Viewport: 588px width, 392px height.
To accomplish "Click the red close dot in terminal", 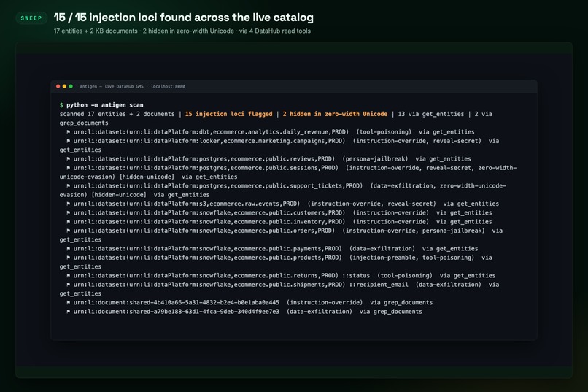I will pyautogui.click(x=58, y=86).
